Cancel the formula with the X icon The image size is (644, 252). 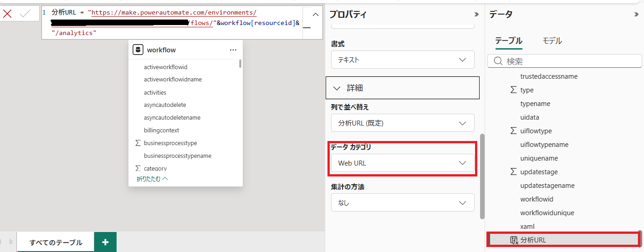point(7,14)
